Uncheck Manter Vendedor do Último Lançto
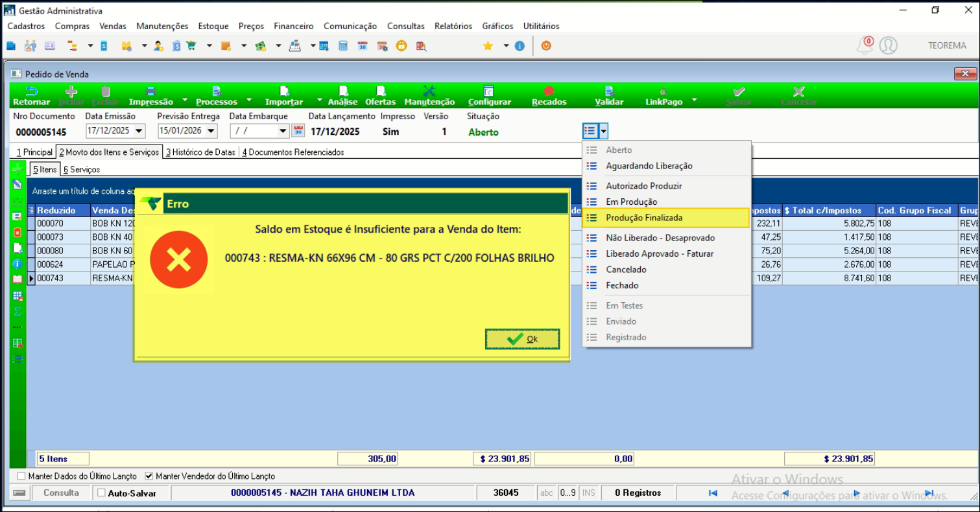 [149, 476]
